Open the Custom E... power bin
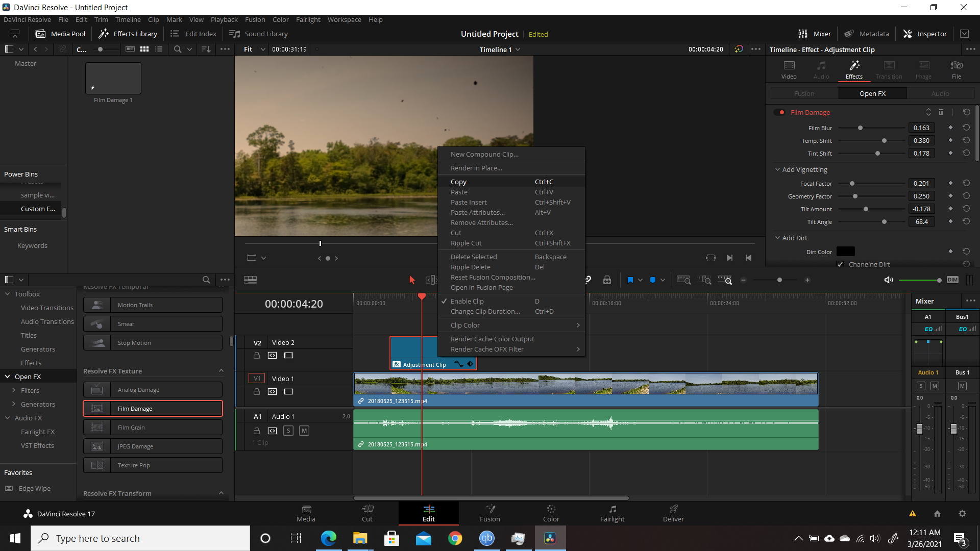980x551 pixels. 38,209
